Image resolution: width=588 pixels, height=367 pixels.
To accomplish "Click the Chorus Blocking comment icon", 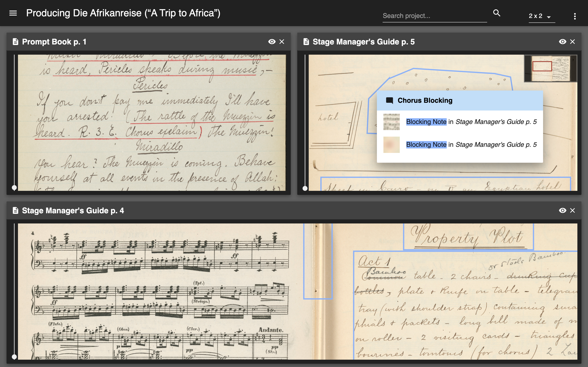I will [390, 101].
